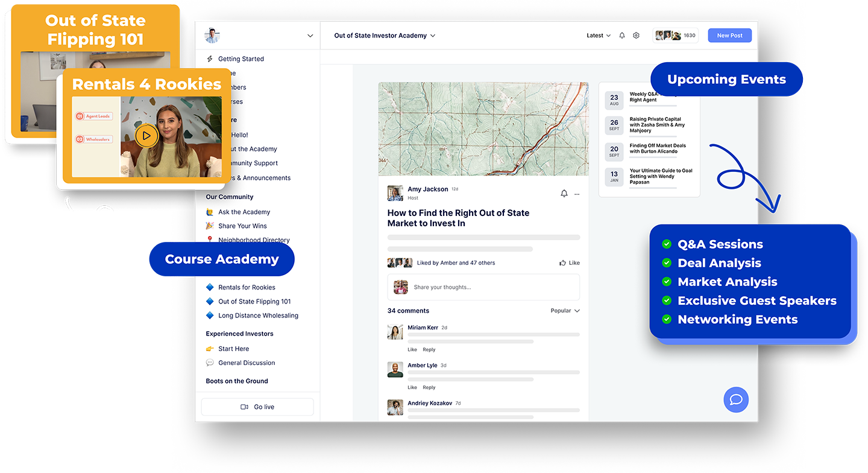This screenshot has width=868, height=473.
Task: Reply to Amber Lyle's comment
Action: click(429, 387)
